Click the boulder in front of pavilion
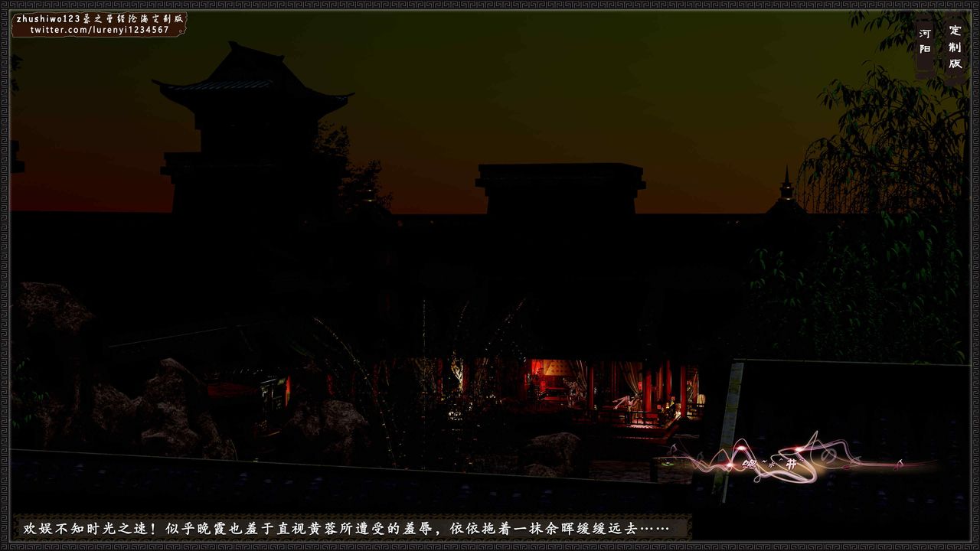 555,450
